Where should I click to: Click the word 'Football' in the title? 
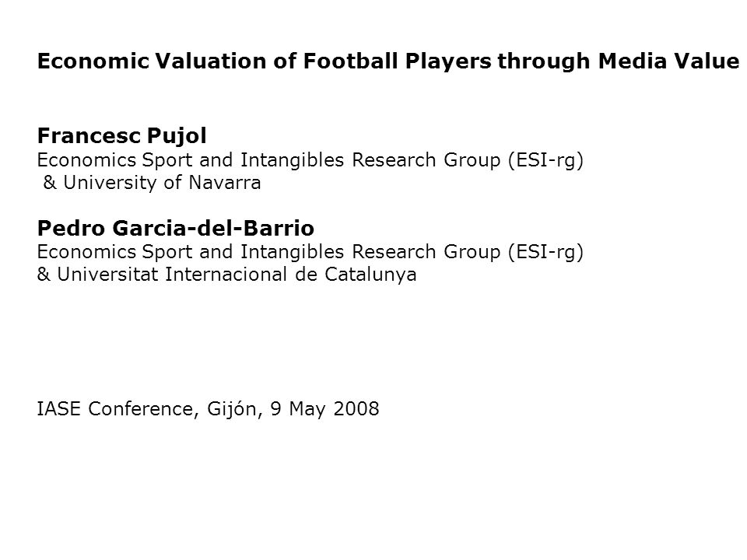[x=350, y=61]
